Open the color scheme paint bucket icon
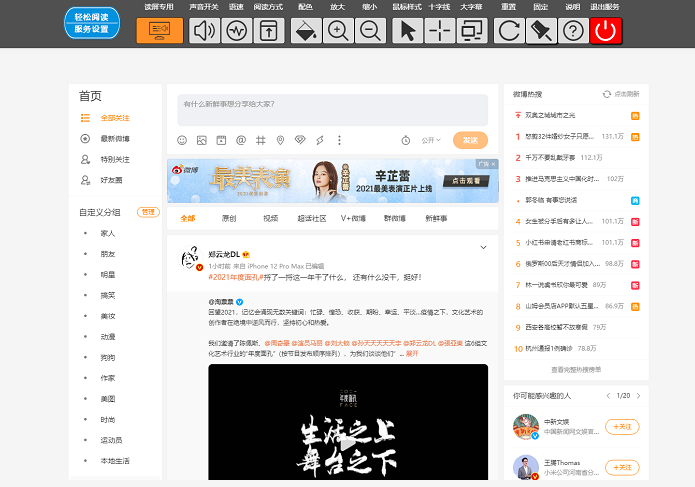The width and height of the screenshot is (695, 487). click(306, 31)
